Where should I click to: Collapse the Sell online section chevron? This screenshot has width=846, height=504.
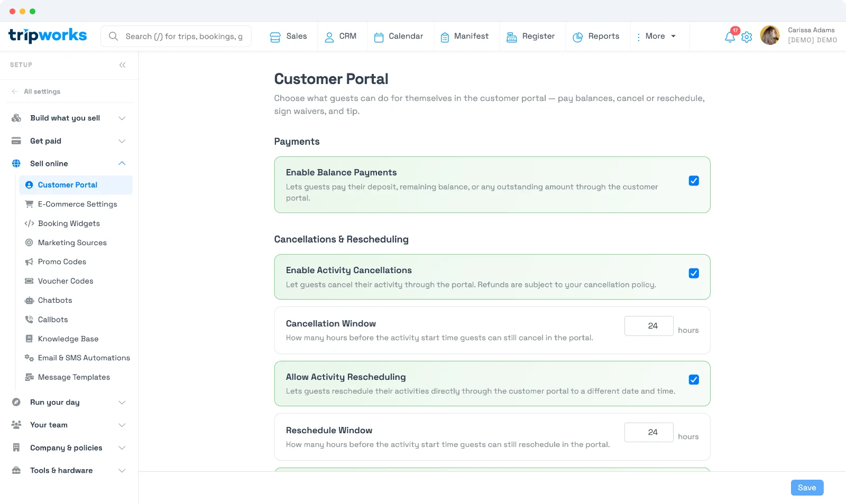pyautogui.click(x=122, y=163)
